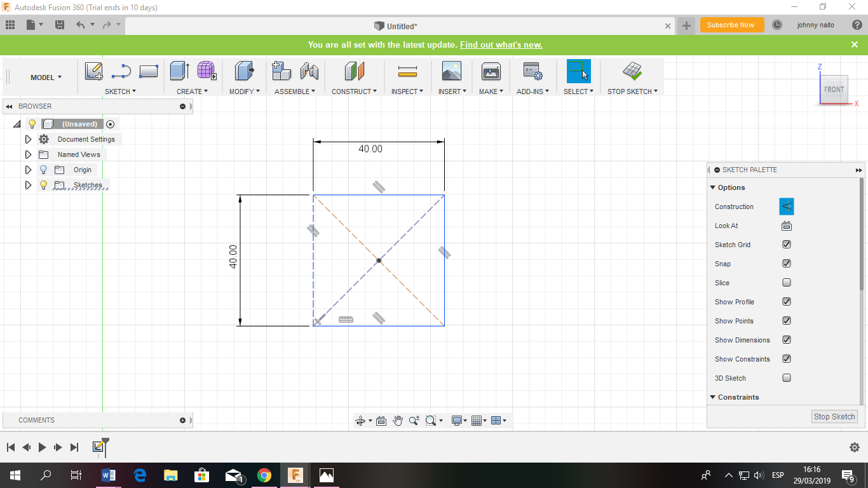
Task: Select the Create Sketch tool
Action: [94, 71]
